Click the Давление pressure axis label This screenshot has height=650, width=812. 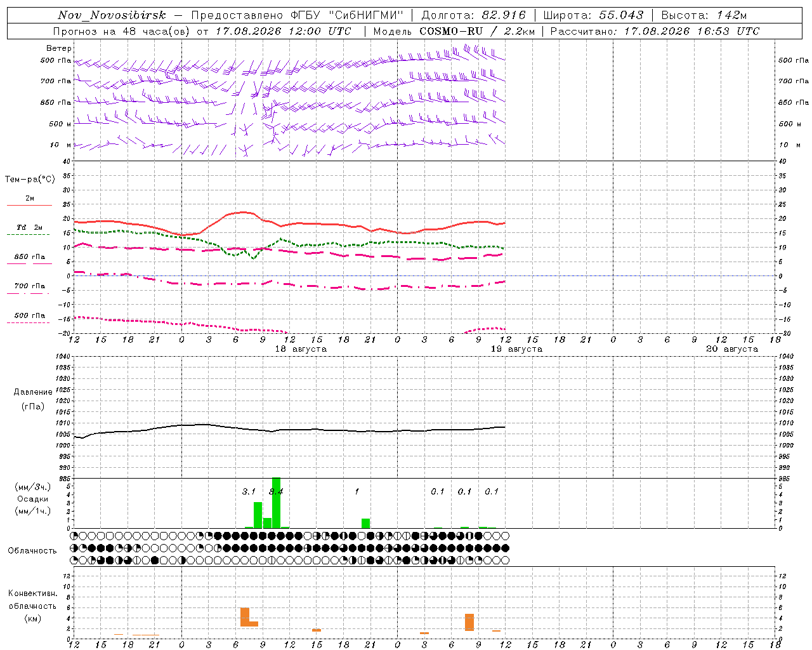pos(33,392)
